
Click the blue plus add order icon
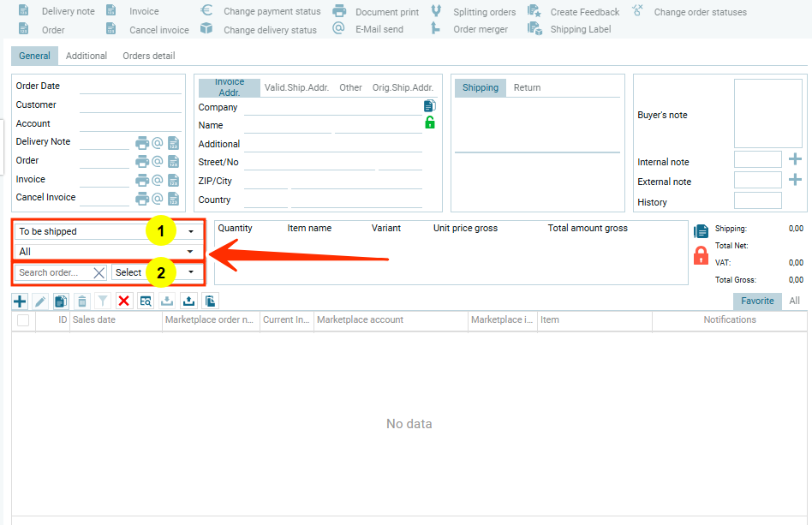point(19,301)
